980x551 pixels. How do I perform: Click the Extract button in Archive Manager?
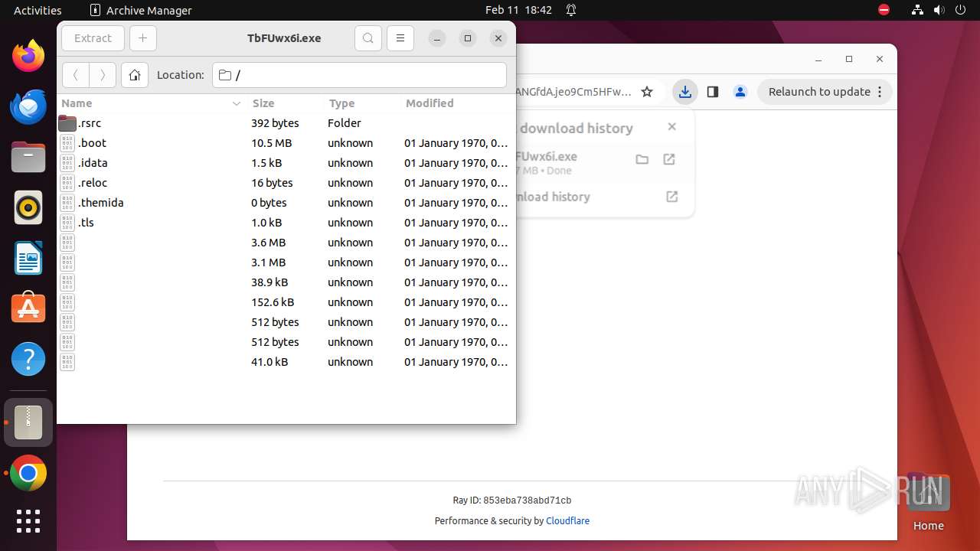point(93,38)
